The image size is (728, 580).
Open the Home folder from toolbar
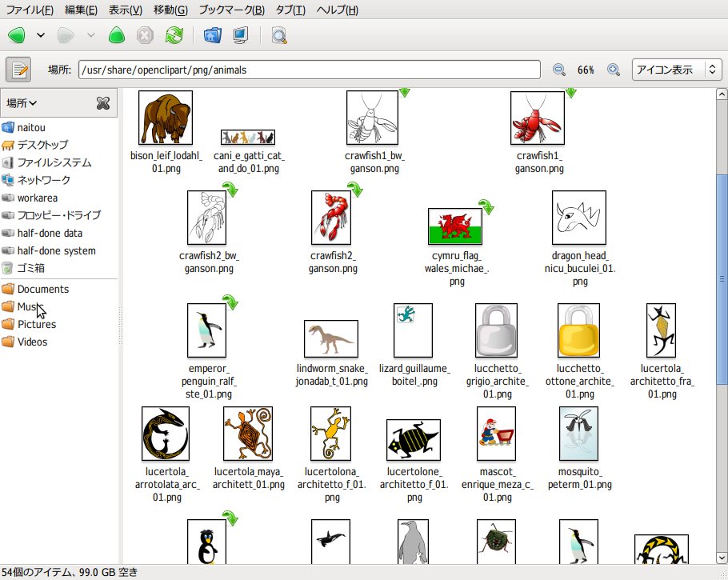212,35
